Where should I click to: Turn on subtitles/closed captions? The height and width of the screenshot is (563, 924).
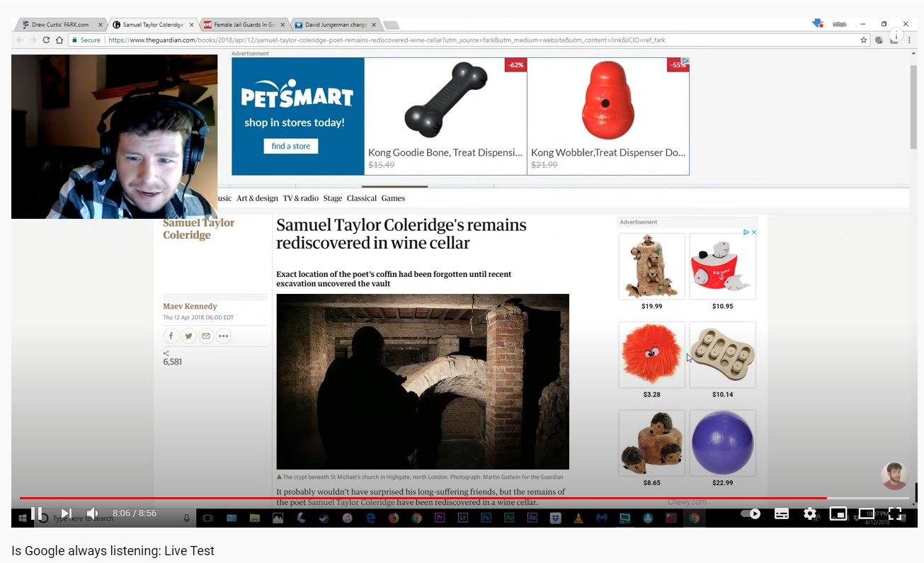[782, 513]
